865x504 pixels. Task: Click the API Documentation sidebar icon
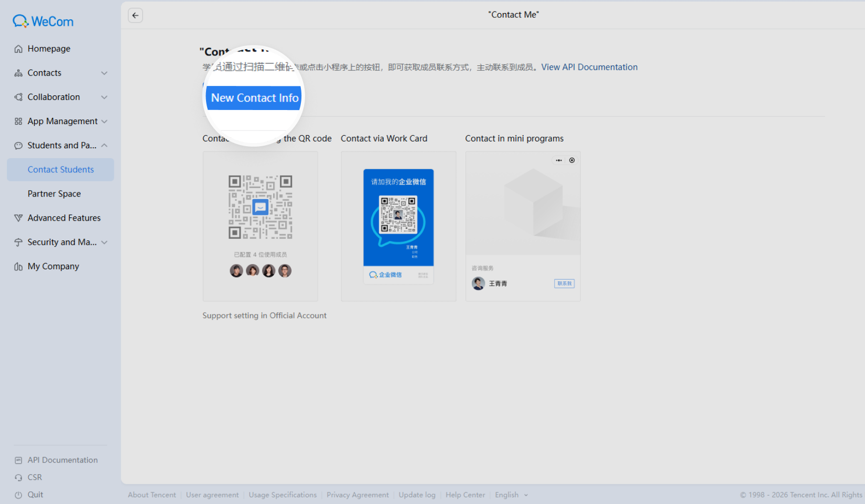[x=18, y=460]
